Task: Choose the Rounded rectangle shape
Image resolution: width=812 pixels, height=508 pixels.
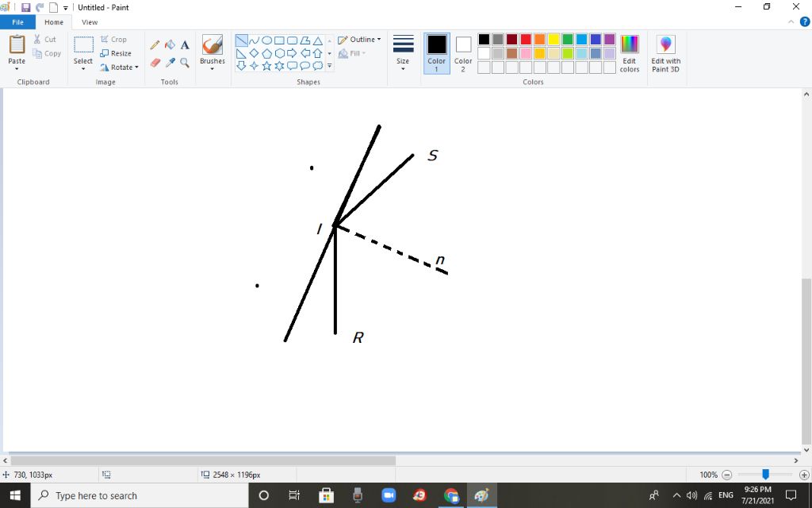Action: point(292,40)
